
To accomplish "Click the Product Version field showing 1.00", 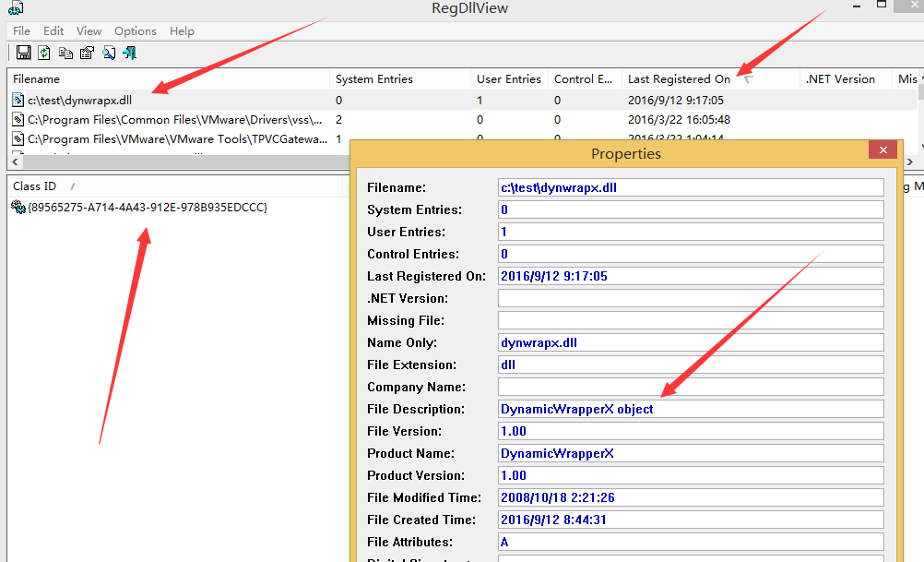I will click(x=691, y=475).
